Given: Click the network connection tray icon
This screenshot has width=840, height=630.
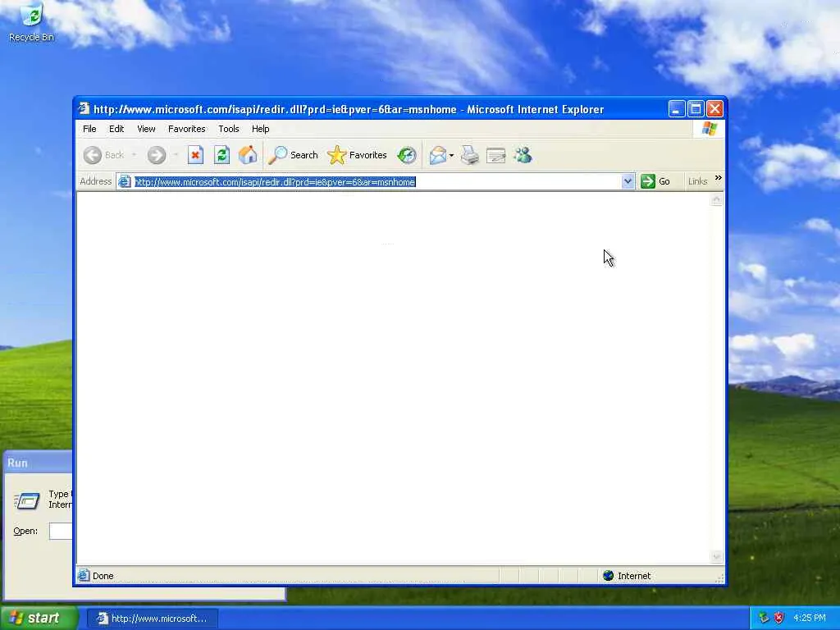Looking at the screenshot, I should [764, 619].
